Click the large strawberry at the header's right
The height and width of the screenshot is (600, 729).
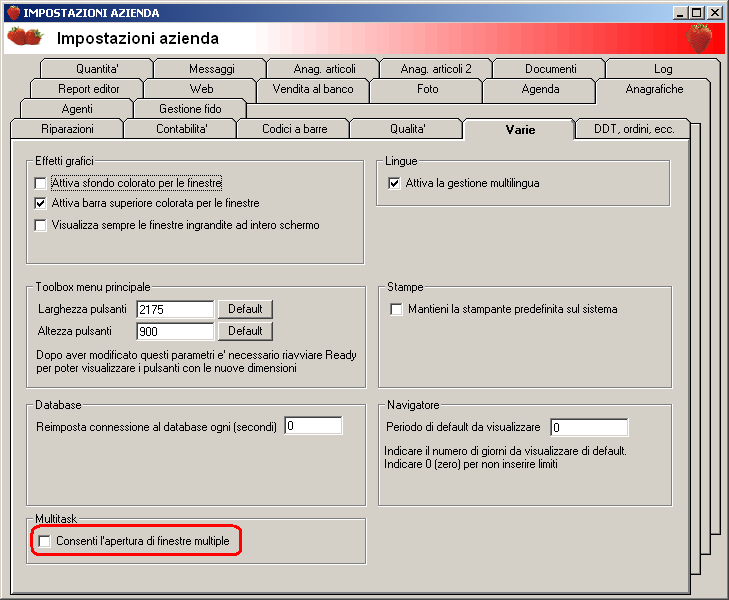click(699, 38)
